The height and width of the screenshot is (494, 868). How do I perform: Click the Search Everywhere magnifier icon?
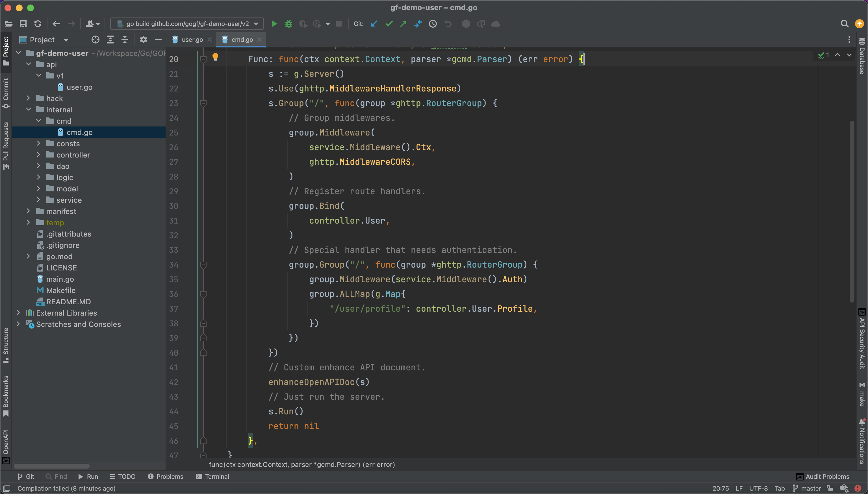click(845, 24)
